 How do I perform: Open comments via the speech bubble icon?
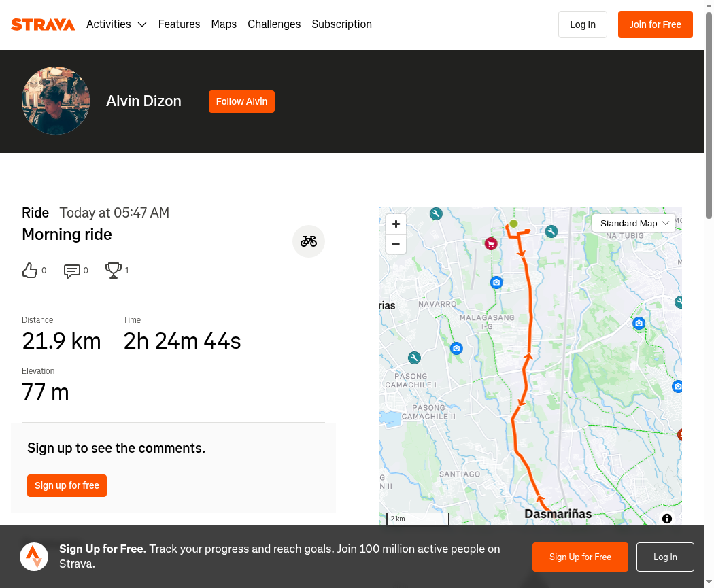72,271
